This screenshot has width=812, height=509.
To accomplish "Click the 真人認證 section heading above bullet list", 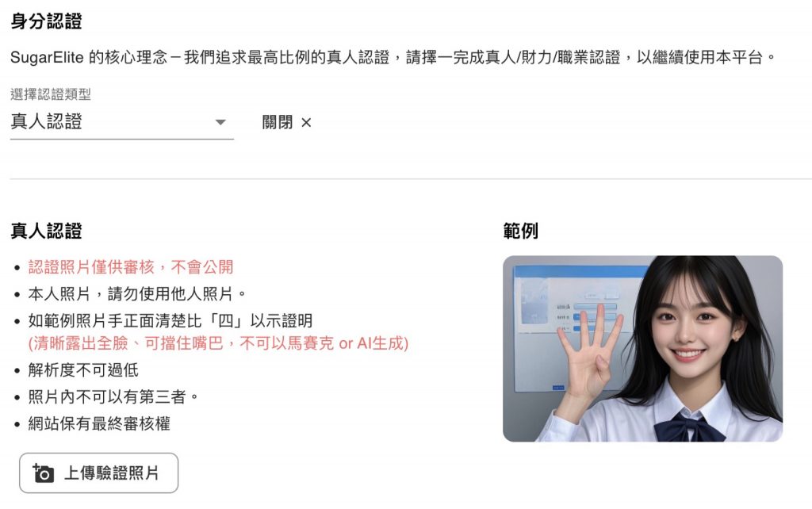I will point(46,231).
